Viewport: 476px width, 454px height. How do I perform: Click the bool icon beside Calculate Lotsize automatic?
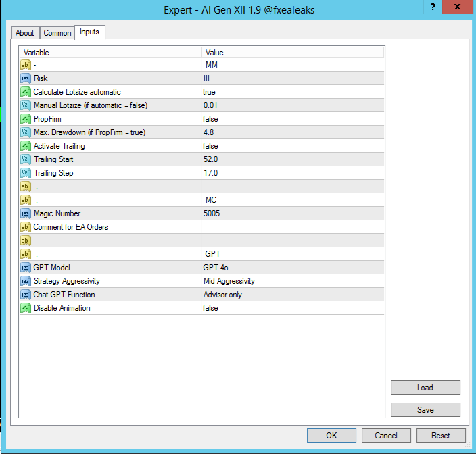(26, 92)
